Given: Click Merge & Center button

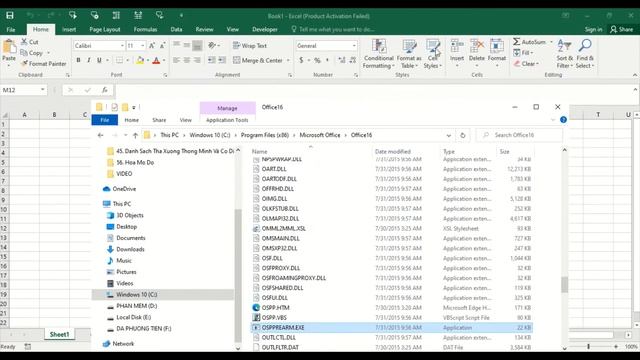Looking at the screenshot, I should [258, 60].
